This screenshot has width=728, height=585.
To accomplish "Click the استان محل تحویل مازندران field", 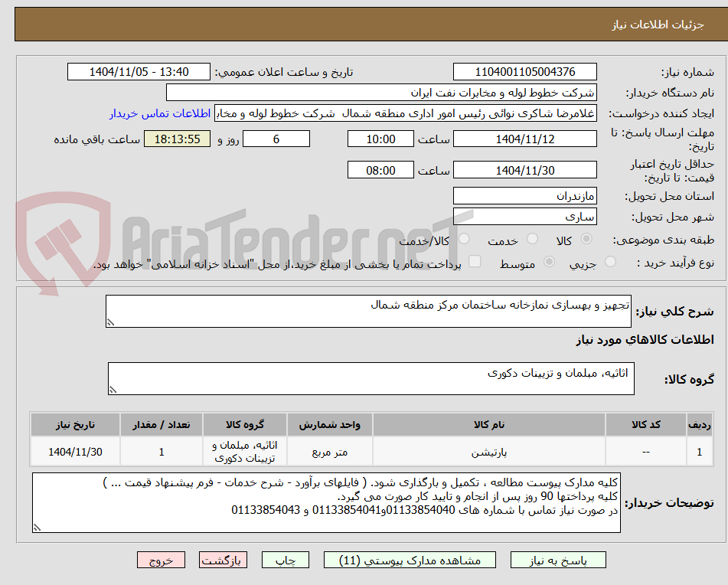I will pyautogui.click(x=524, y=196).
